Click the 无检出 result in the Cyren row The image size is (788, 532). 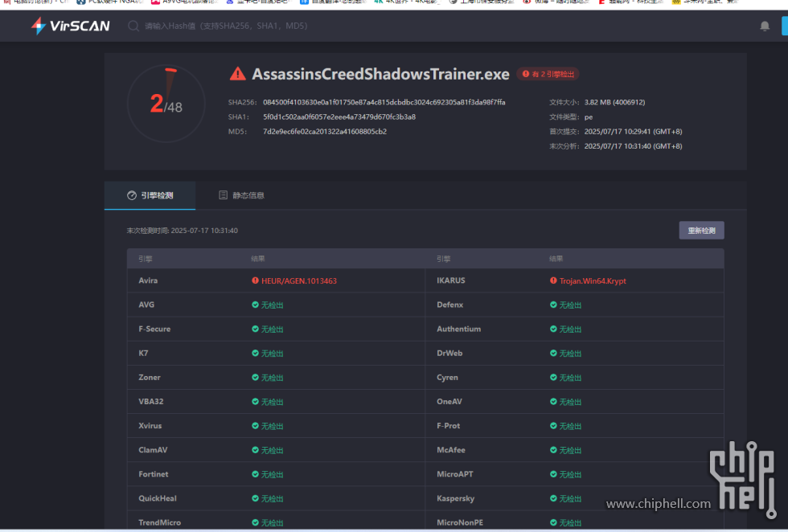click(570, 378)
